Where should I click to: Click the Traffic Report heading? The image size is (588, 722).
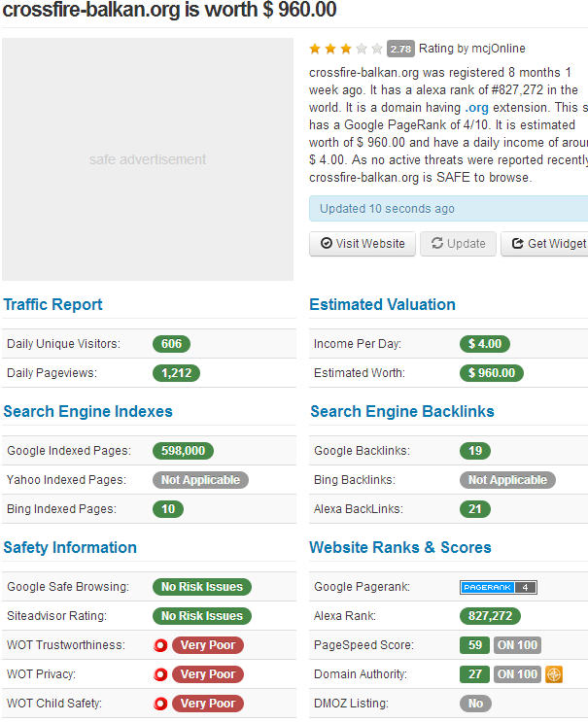pyautogui.click(x=52, y=304)
